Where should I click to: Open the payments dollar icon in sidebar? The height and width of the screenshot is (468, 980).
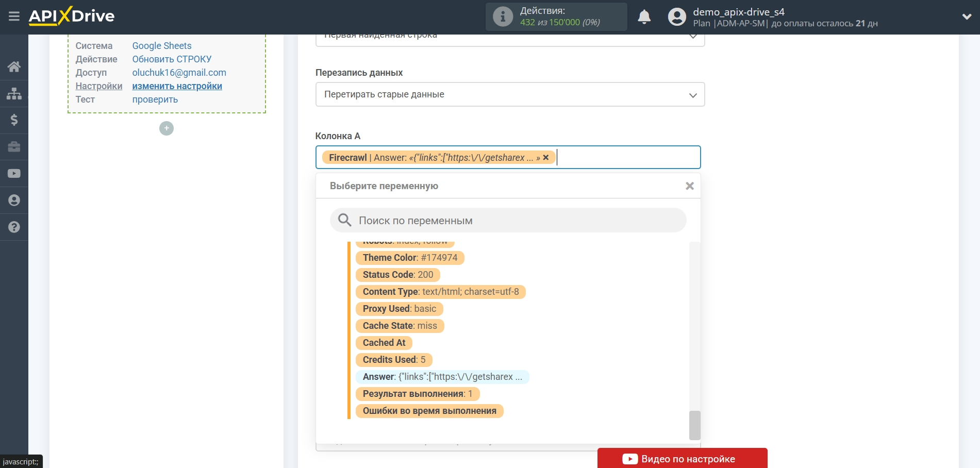14,120
